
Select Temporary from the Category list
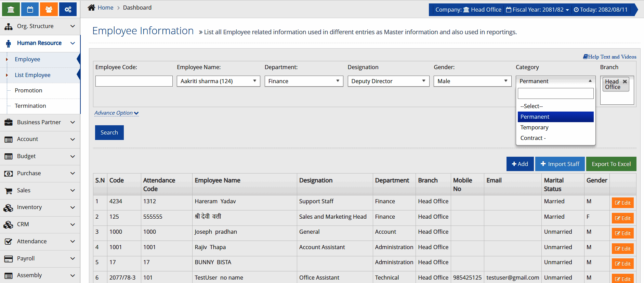pos(534,127)
